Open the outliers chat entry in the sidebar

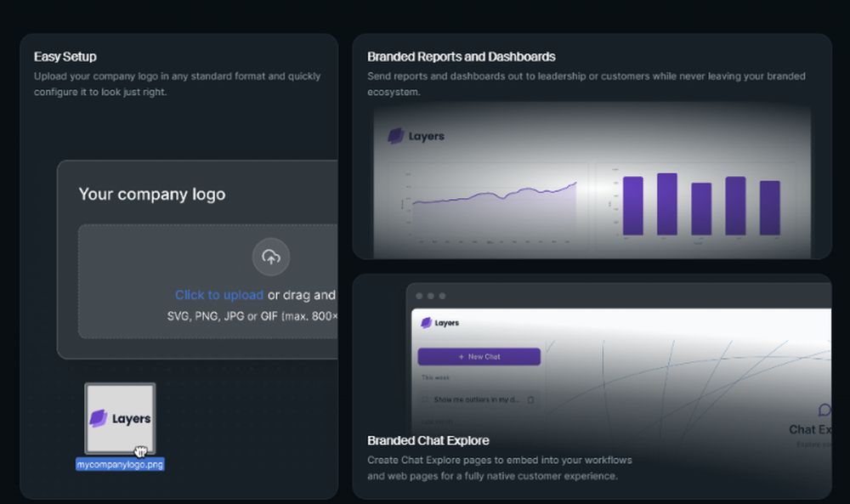coord(476,399)
